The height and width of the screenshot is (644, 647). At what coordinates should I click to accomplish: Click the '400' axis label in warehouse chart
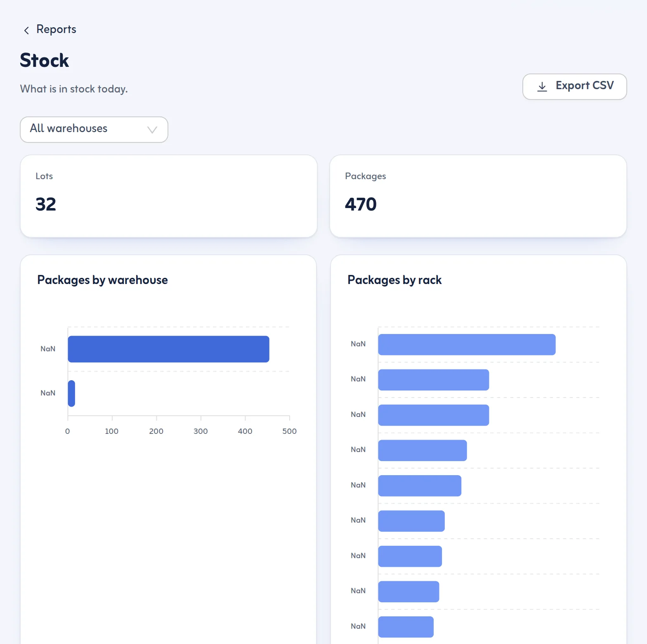point(245,431)
